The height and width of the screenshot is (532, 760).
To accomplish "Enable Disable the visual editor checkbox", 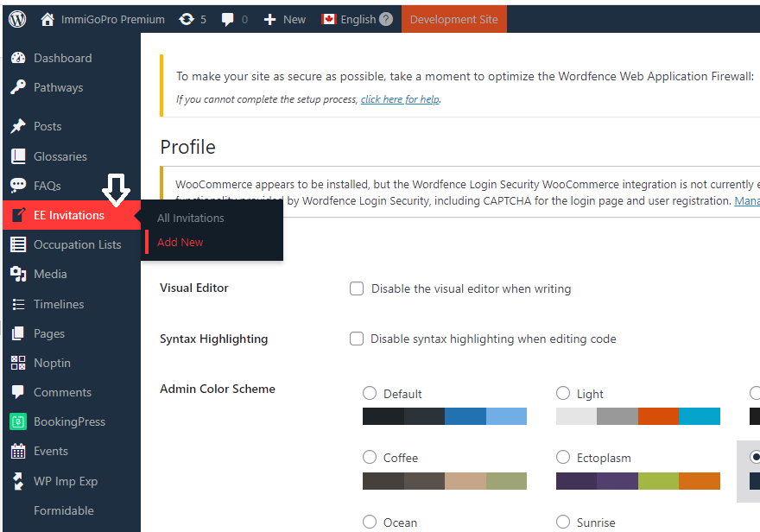I will [357, 288].
